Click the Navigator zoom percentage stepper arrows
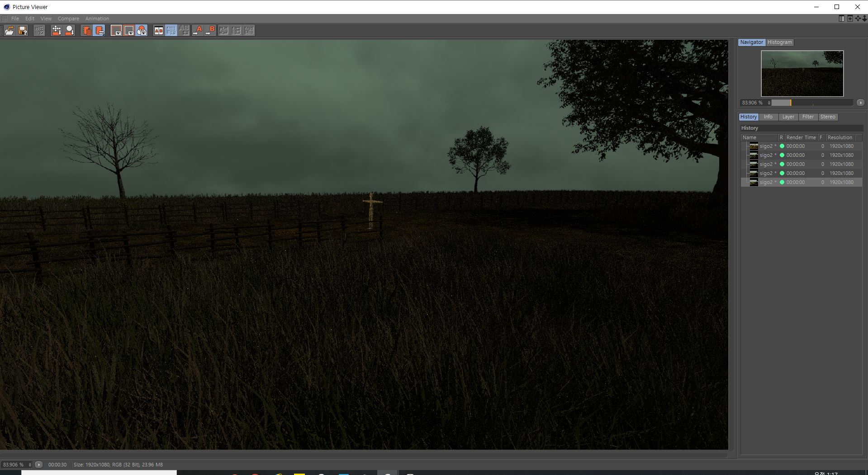The width and height of the screenshot is (868, 475). (768, 103)
